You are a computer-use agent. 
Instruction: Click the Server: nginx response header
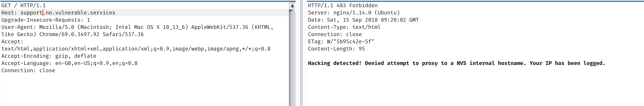coord(354,13)
